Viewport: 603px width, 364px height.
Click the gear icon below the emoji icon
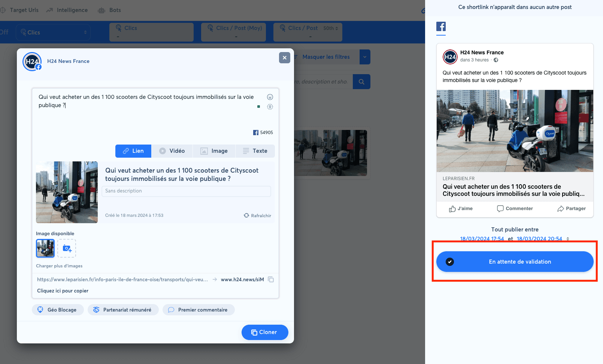(270, 107)
